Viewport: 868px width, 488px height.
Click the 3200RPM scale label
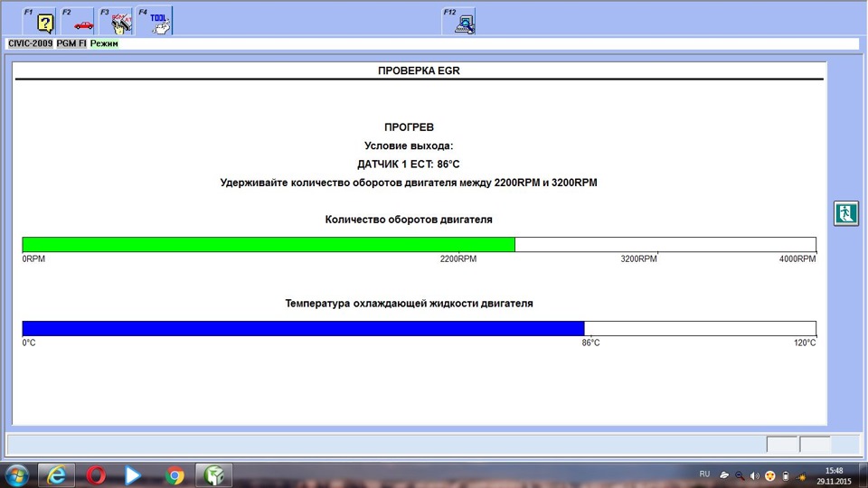tap(639, 259)
